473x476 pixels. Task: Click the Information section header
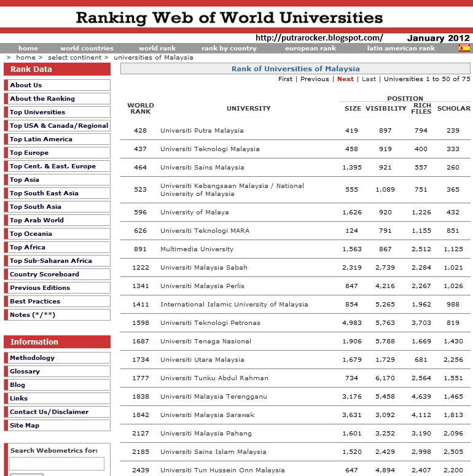click(57, 342)
